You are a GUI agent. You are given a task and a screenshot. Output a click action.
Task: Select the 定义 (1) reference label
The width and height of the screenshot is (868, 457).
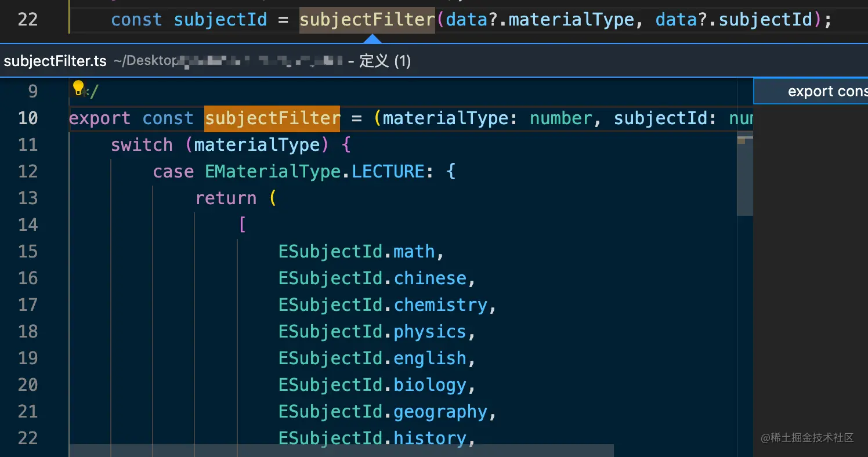click(385, 60)
